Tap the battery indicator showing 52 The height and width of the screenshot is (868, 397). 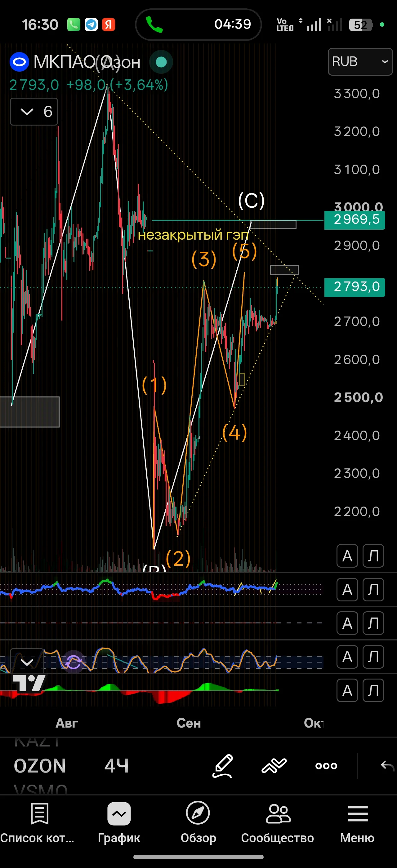[x=361, y=24]
